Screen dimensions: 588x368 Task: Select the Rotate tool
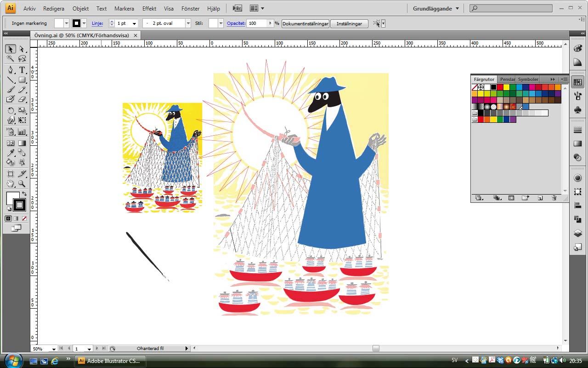coord(10,110)
